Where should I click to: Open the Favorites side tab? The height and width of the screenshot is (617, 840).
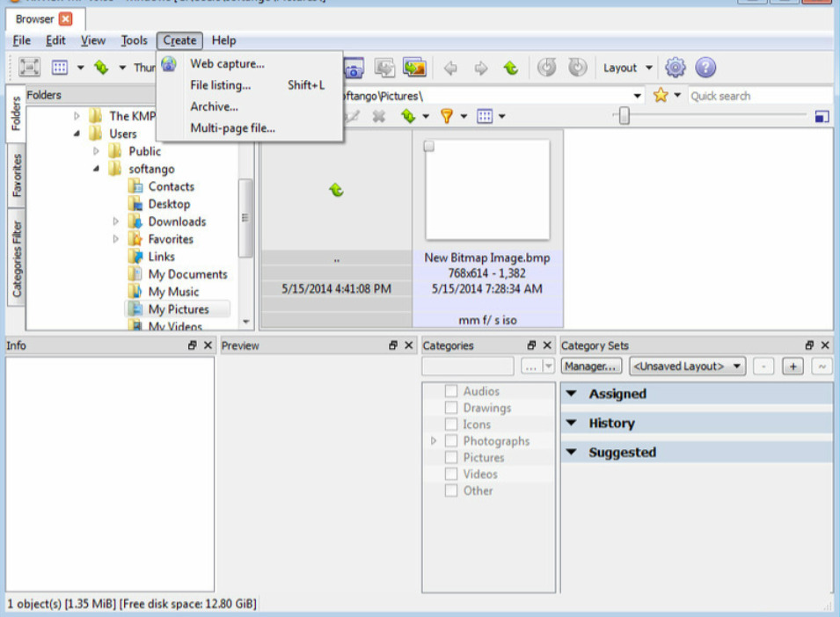coord(16,175)
